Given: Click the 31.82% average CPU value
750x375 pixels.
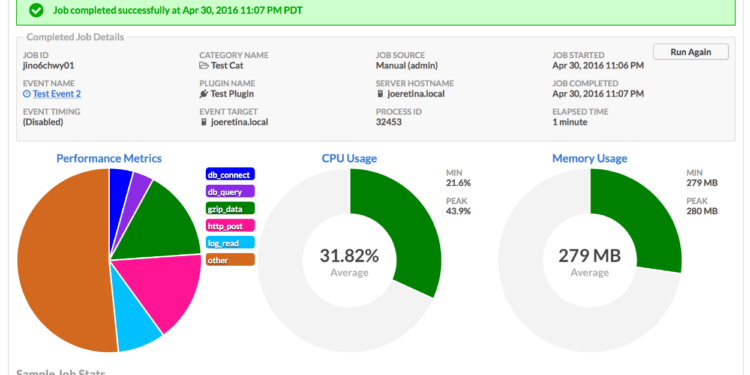Looking at the screenshot, I should 349,256.
